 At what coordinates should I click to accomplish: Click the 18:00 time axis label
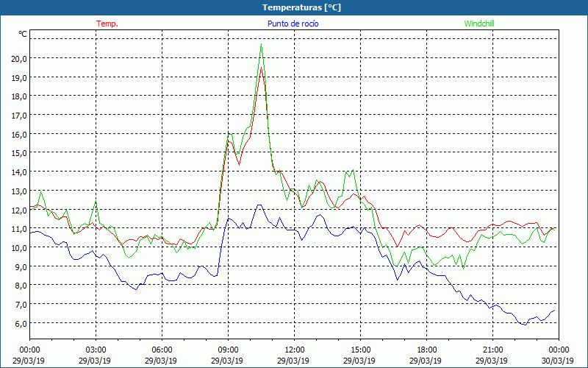click(427, 350)
